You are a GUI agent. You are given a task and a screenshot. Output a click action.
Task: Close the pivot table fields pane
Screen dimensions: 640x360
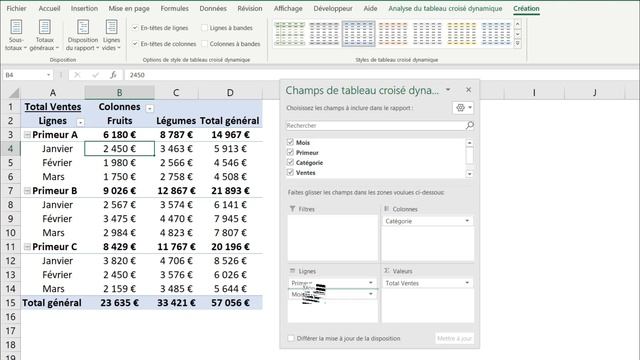coord(469,90)
